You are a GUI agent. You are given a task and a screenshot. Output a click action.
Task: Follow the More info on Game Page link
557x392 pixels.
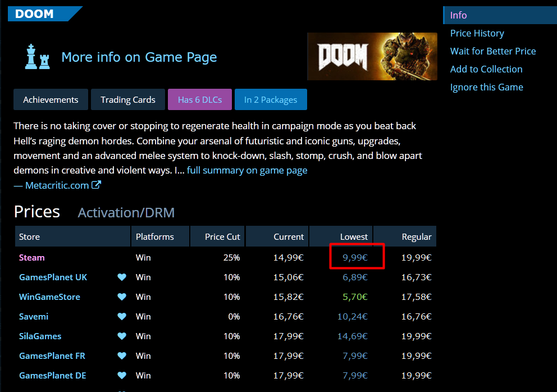[139, 57]
